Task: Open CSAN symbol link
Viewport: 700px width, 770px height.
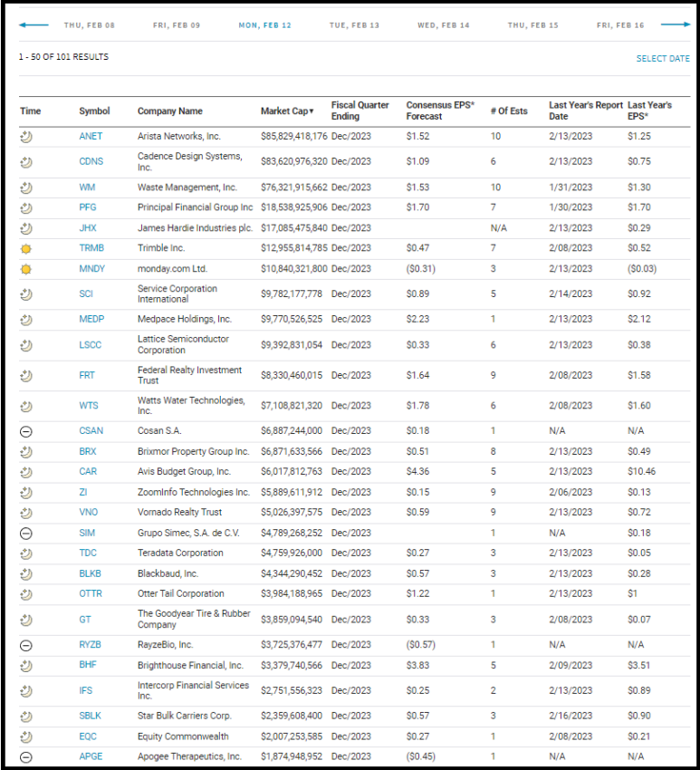Action: click(x=91, y=430)
